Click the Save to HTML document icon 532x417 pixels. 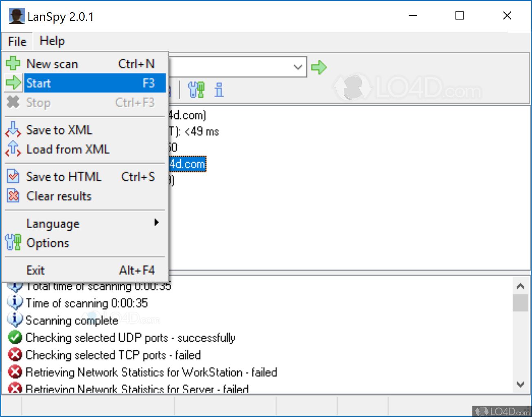click(13, 176)
